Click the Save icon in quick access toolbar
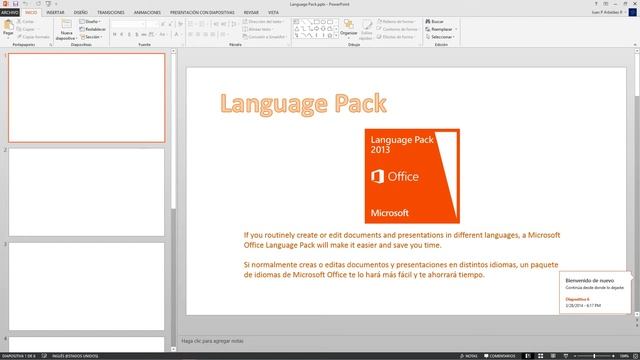This screenshot has height=360, width=640. coord(15,4)
